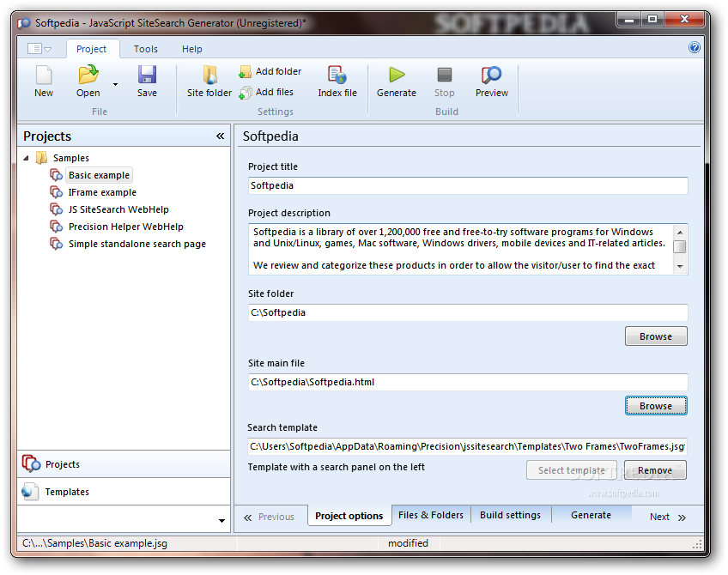This screenshot has height=575, width=728.
Task: Open the Help ribbon tab
Action: tap(191, 49)
